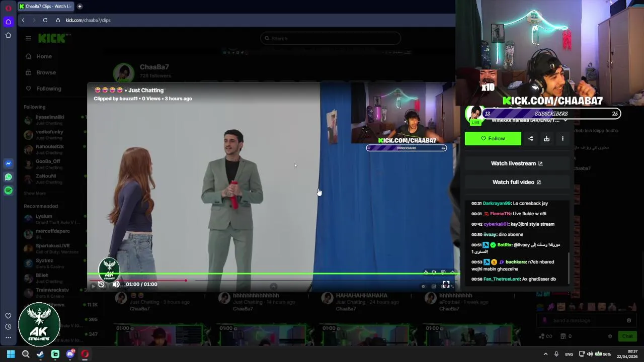Open Steam from taskbar
This screenshot has height=362, width=644.
40,354
